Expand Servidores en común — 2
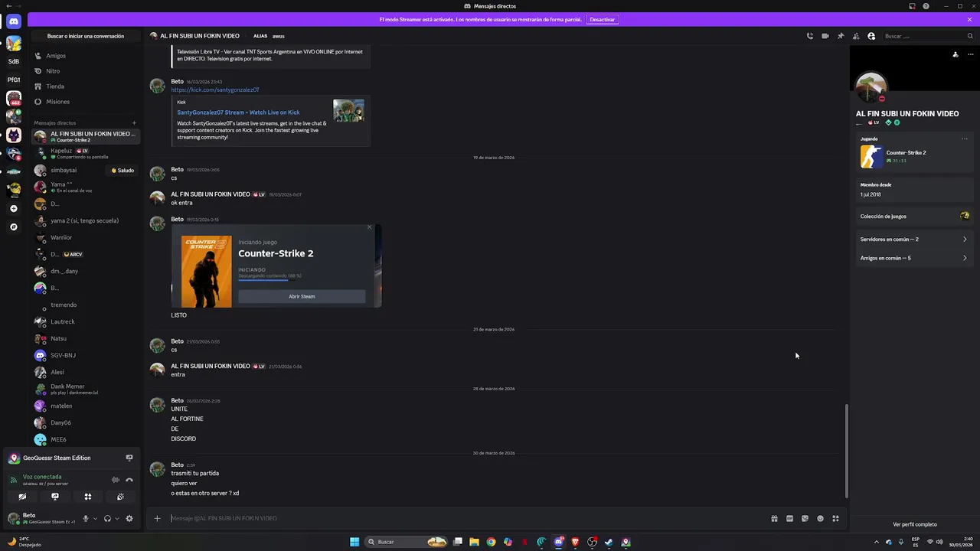The height and width of the screenshot is (551, 980). pos(914,240)
